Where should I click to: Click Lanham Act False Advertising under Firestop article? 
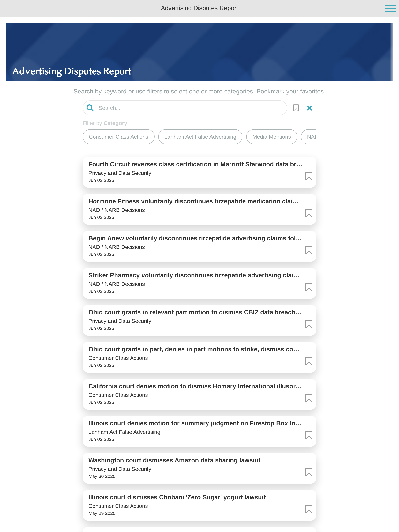[x=124, y=432]
